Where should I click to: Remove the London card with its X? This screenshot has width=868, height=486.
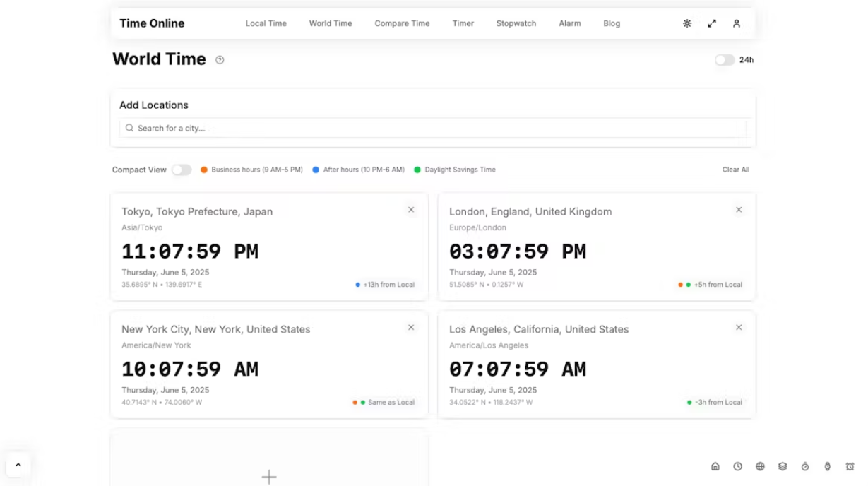(x=739, y=210)
